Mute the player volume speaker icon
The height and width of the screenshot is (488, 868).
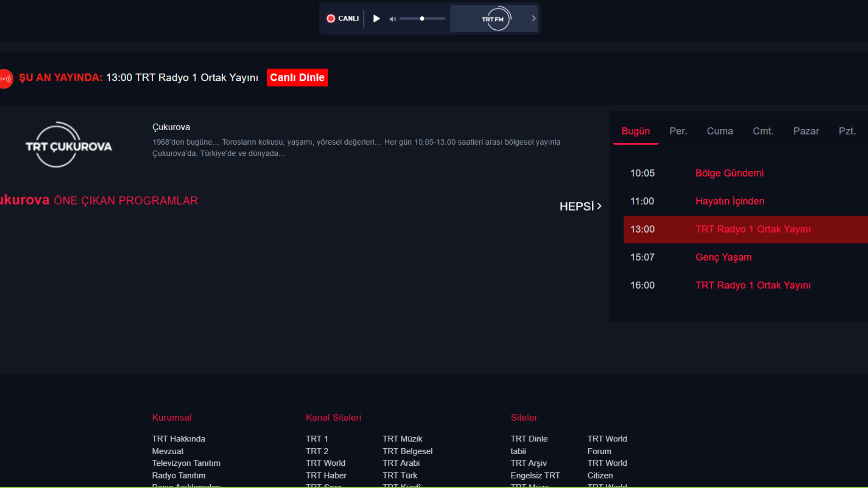coord(392,19)
